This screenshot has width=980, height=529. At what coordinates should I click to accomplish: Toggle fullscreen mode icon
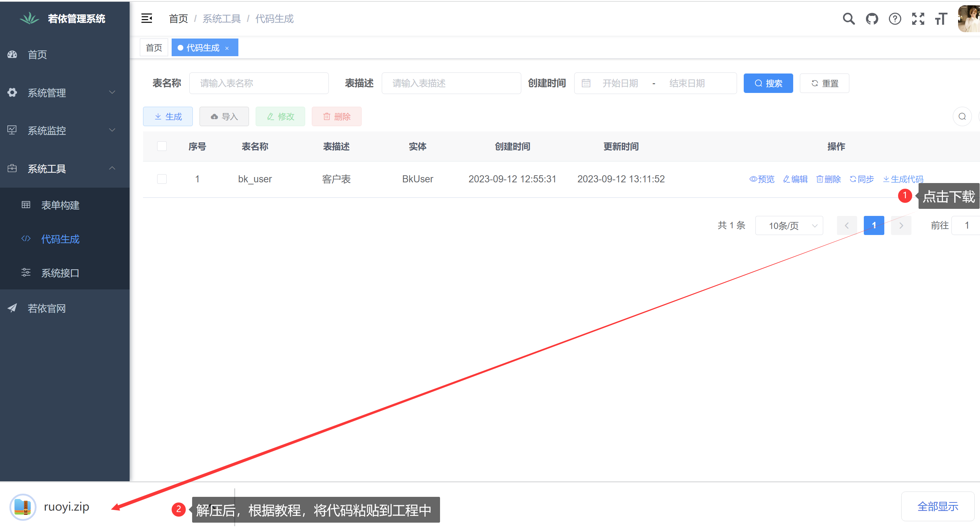point(918,19)
